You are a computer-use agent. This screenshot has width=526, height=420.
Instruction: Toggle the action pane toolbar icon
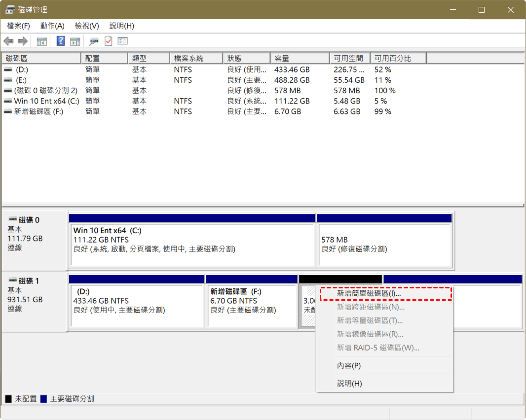(x=75, y=41)
